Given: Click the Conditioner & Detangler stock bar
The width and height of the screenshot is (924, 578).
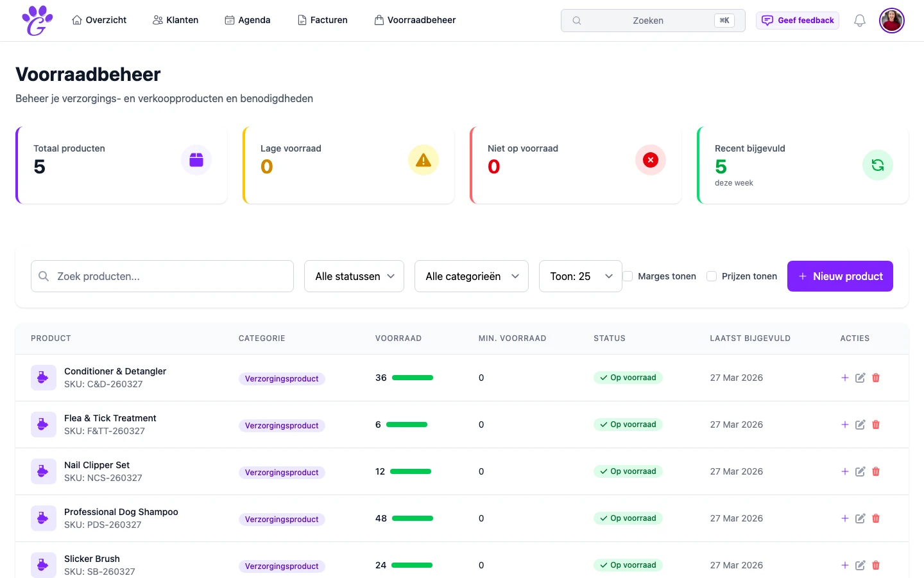Looking at the screenshot, I should tap(413, 378).
